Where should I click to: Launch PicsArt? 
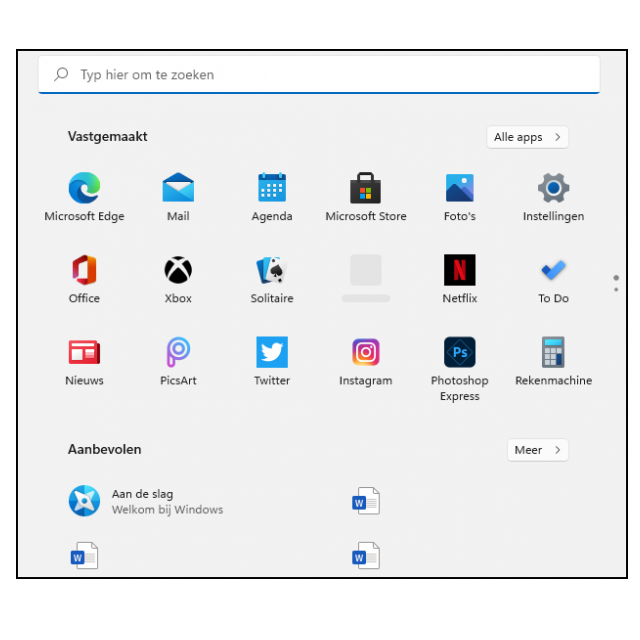tap(178, 362)
